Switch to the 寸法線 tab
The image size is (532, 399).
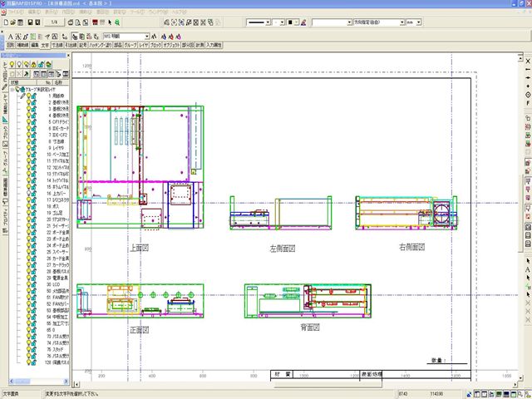[57, 45]
